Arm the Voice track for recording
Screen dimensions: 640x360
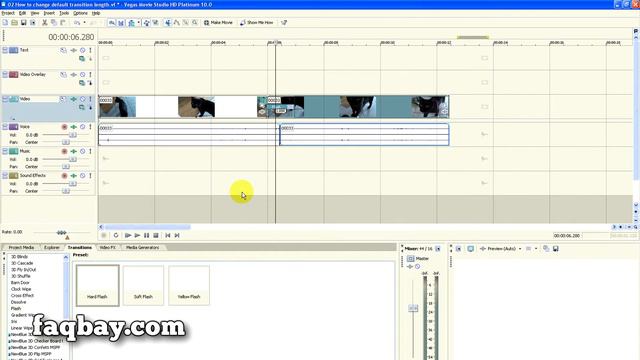point(64,127)
